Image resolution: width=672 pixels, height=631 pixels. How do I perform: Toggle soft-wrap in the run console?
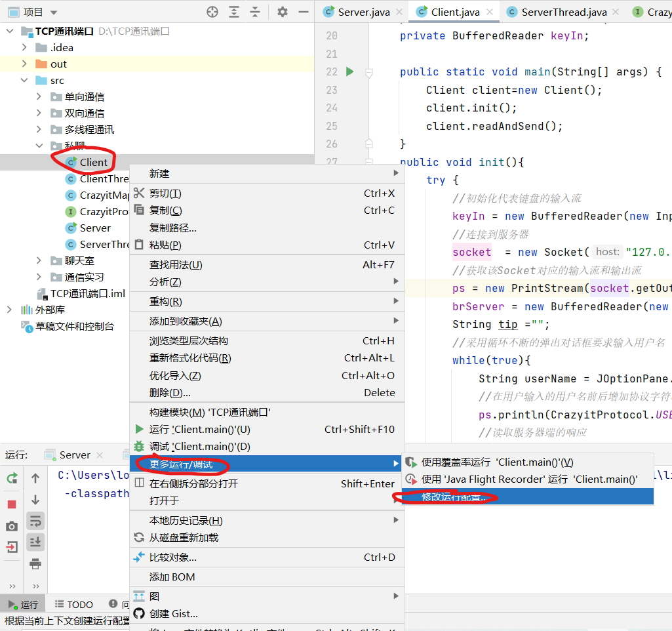click(x=36, y=520)
